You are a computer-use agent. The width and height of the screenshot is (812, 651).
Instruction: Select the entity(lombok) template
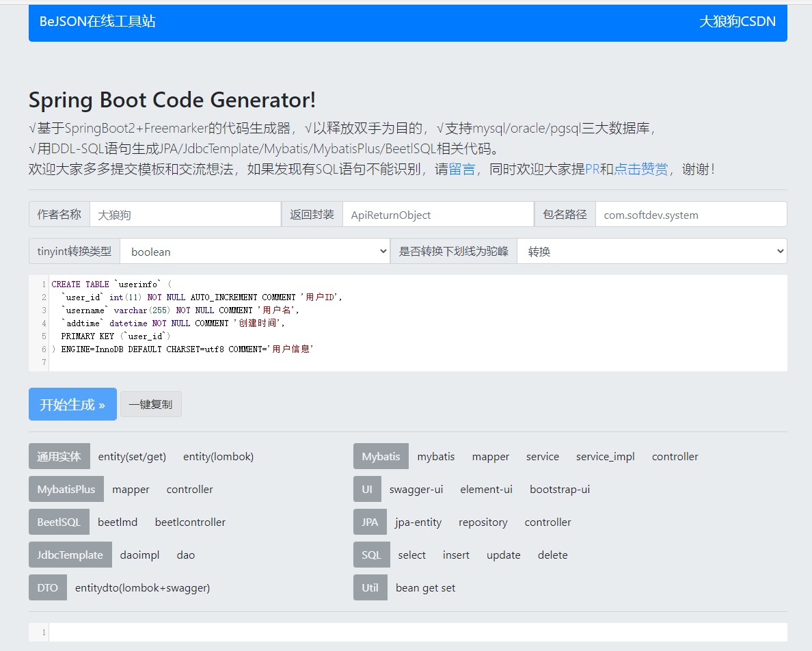click(x=218, y=457)
